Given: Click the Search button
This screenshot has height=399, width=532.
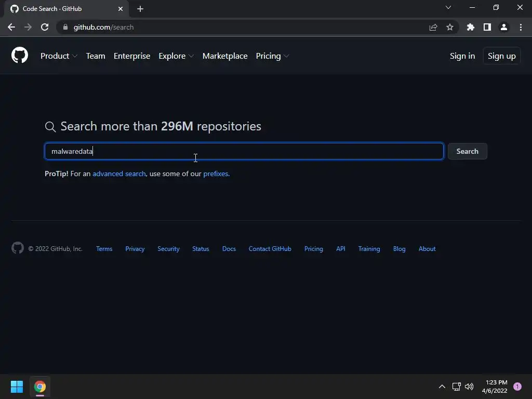Looking at the screenshot, I should click(467, 151).
